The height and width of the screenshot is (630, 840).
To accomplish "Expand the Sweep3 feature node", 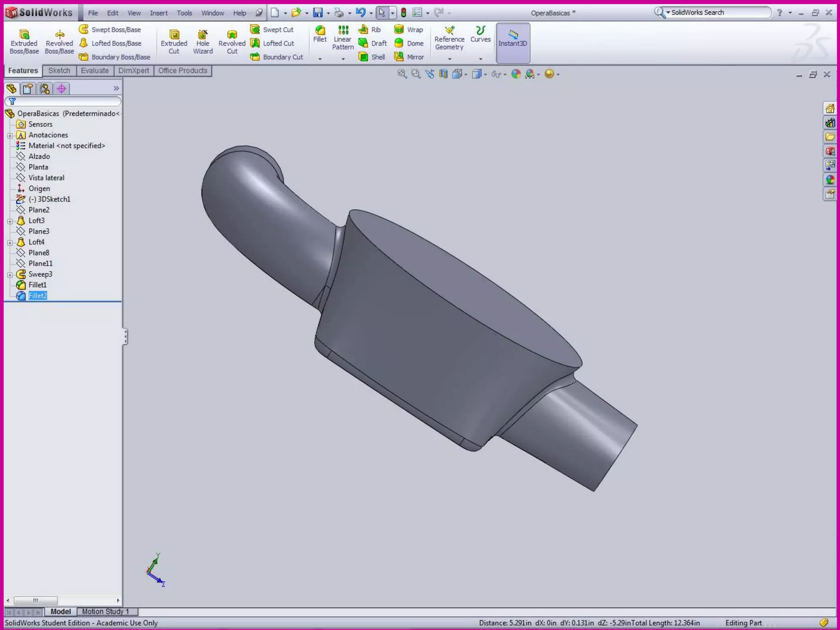I will [x=10, y=275].
